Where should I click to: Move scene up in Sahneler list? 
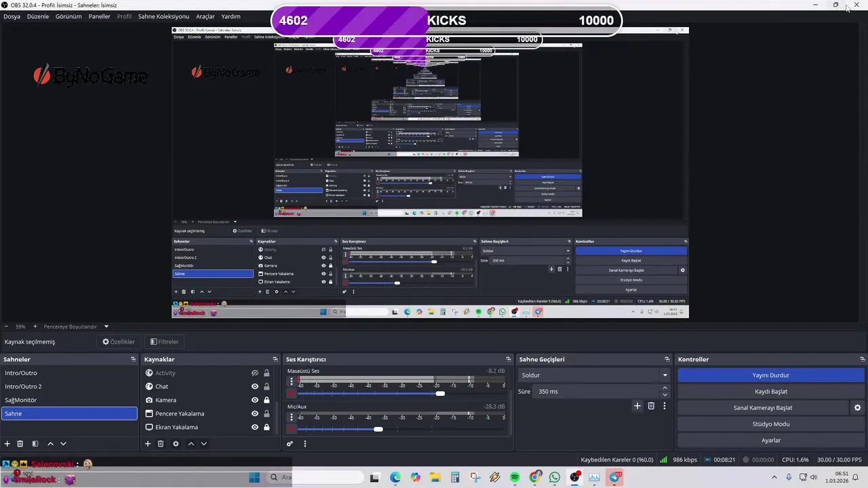(50, 444)
